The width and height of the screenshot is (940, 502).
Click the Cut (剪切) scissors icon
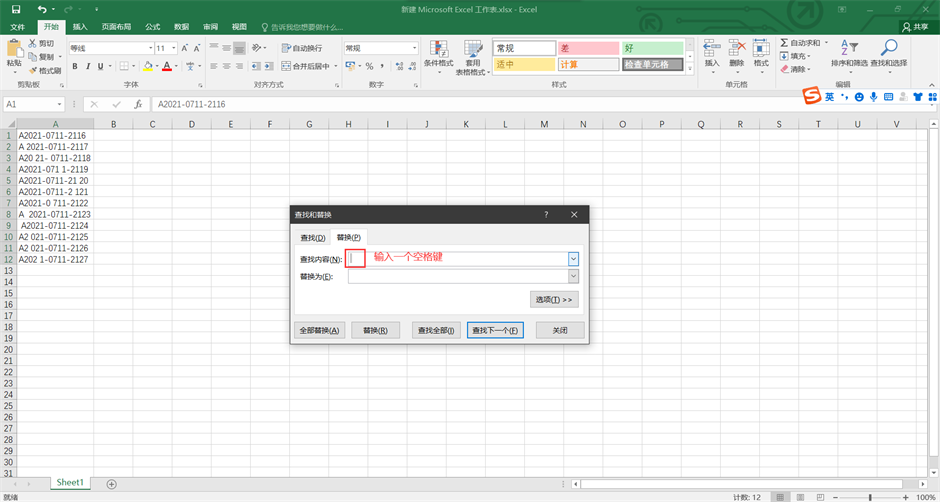pos(32,44)
